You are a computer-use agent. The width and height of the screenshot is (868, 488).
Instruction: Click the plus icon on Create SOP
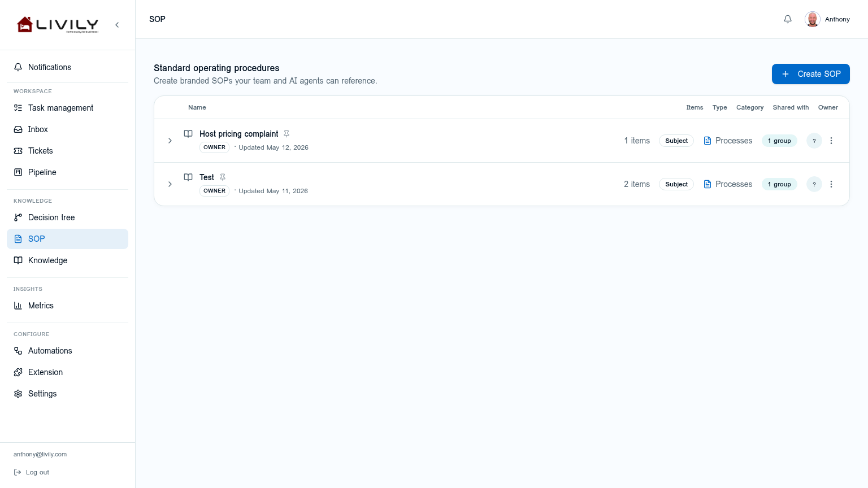tap(785, 74)
